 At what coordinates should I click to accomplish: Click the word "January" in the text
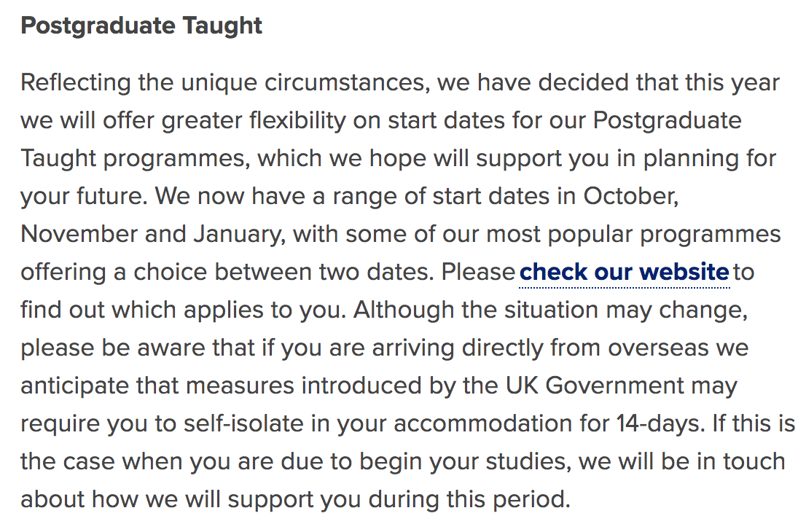pyautogui.click(x=238, y=234)
